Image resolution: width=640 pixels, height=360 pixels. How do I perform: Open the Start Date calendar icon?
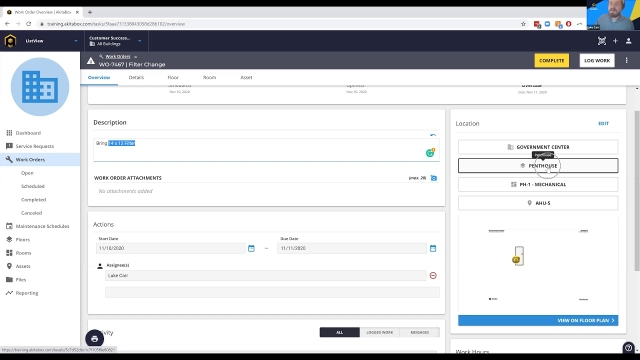coord(251,248)
